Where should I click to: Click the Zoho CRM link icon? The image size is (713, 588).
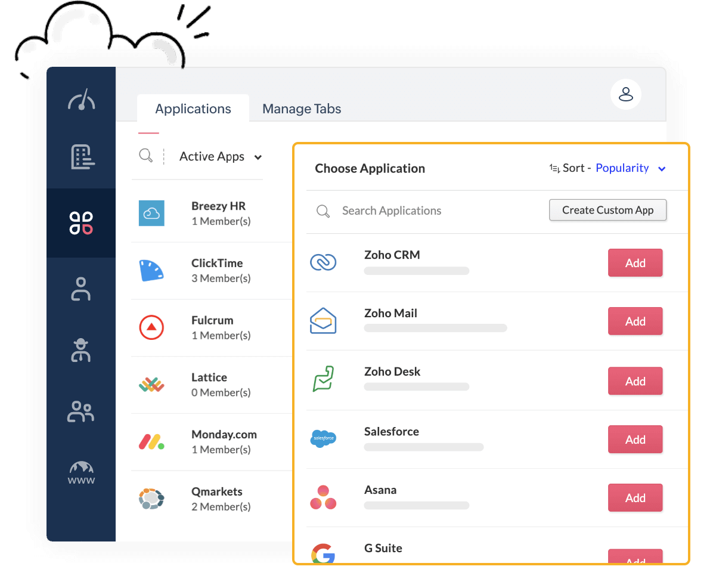coord(323,262)
